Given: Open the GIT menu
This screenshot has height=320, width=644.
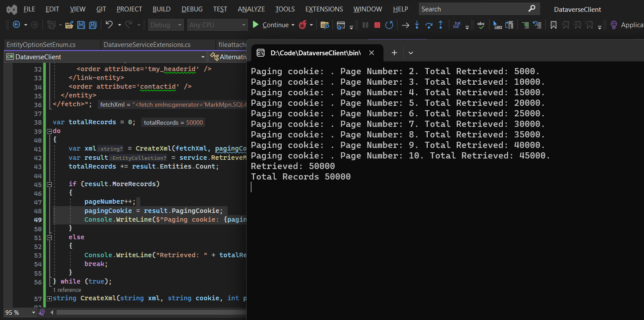Looking at the screenshot, I should 101,9.
